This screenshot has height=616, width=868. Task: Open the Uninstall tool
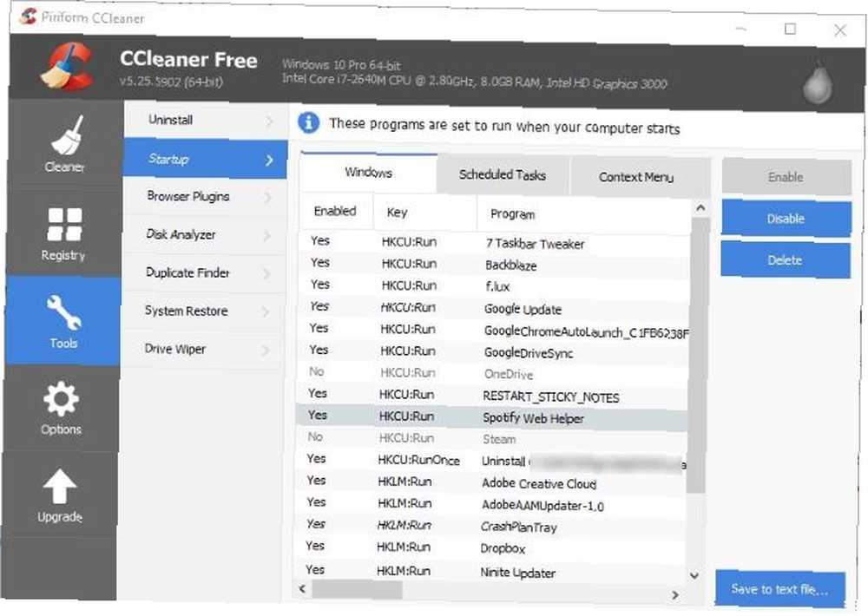[206, 120]
